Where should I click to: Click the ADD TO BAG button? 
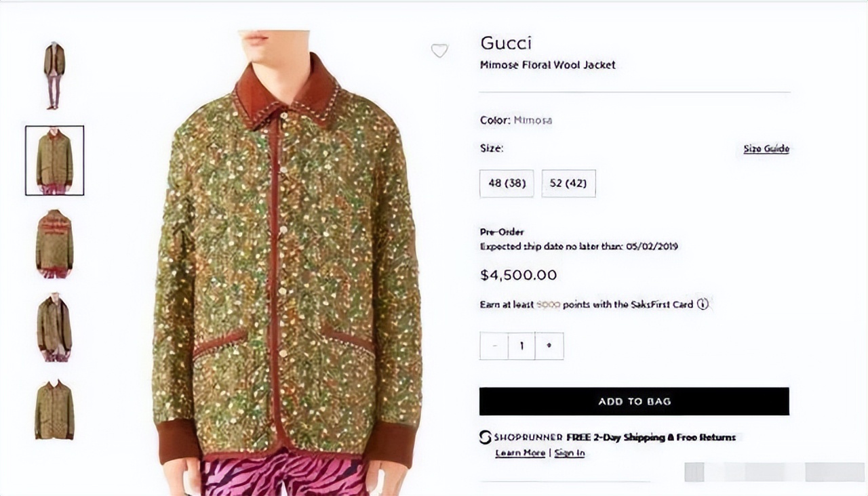pyautogui.click(x=634, y=401)
